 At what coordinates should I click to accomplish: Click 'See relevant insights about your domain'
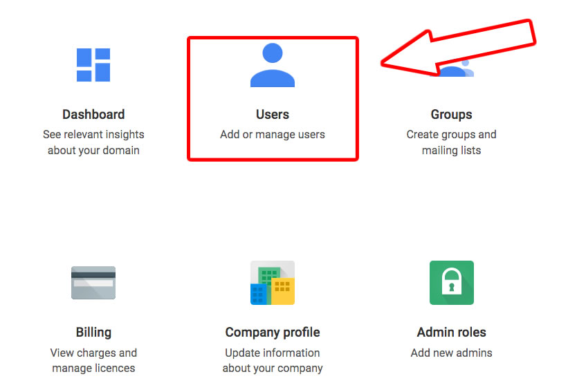coord(93,142)
